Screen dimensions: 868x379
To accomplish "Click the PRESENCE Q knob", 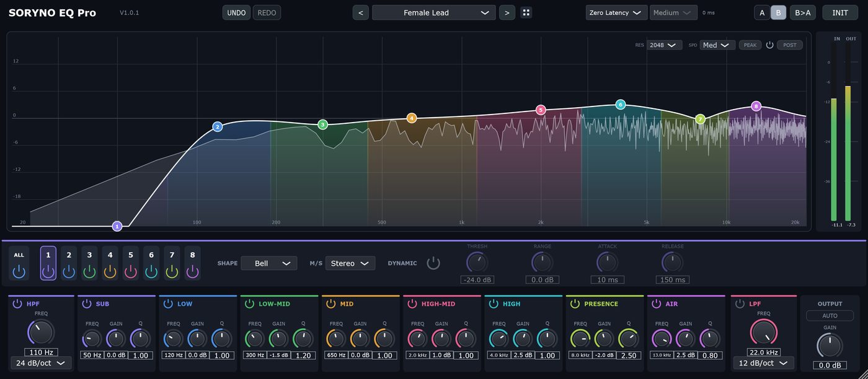I will point(628,339).
